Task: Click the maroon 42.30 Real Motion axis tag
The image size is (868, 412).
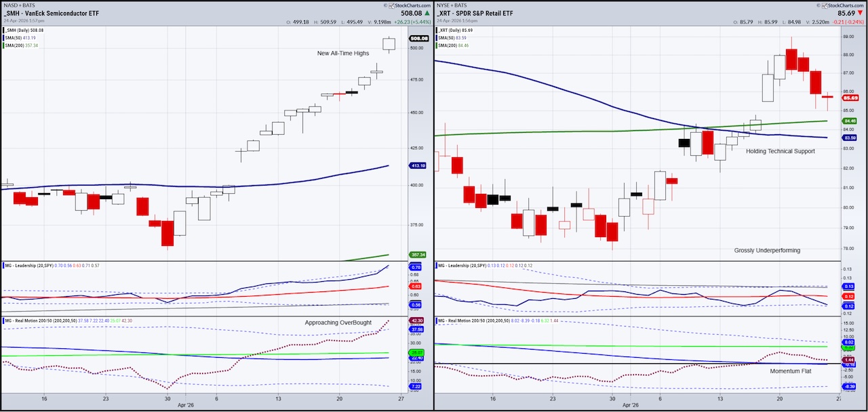Action: point(418,321)
